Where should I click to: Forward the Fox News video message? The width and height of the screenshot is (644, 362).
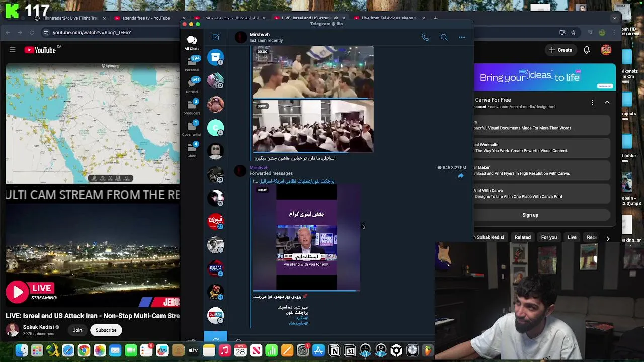click(460, 176)
